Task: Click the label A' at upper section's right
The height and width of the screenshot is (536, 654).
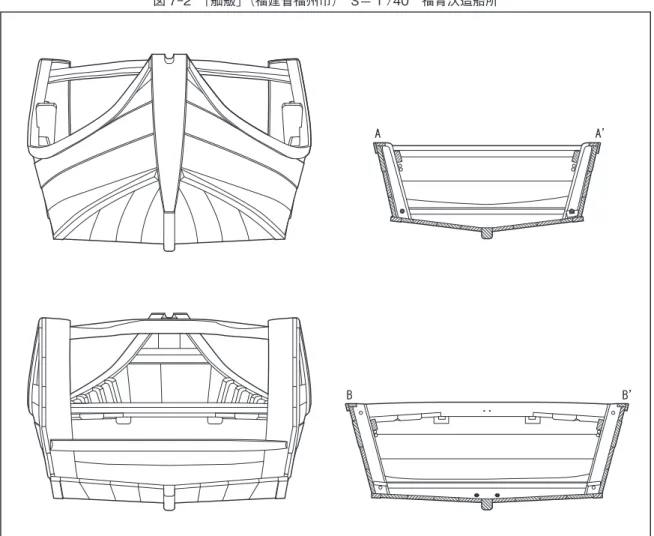Action: [599, 133]
